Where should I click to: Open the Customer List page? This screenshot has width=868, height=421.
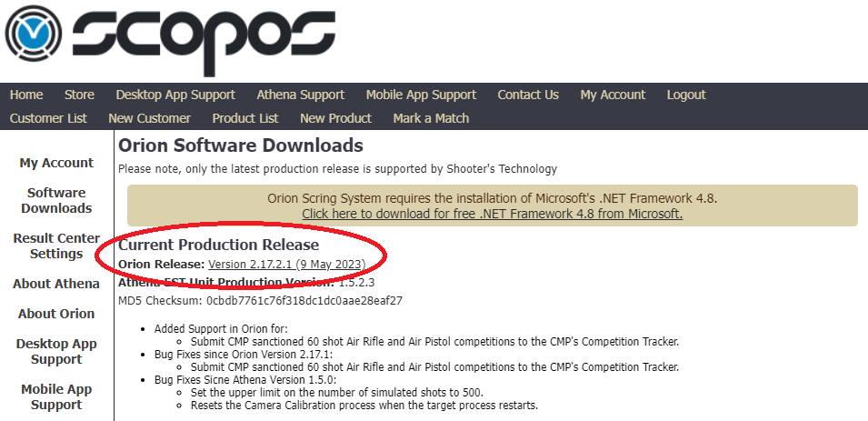[48, 118]
